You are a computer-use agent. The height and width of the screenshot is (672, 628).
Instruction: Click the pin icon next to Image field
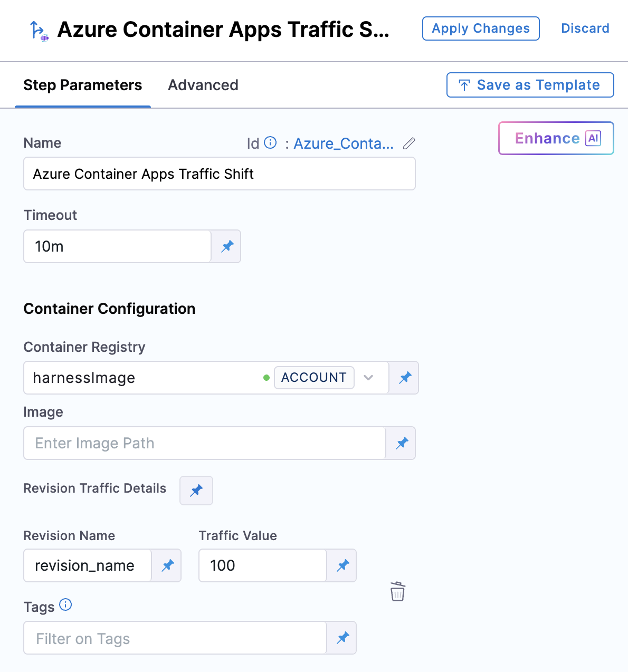(402, 443)
